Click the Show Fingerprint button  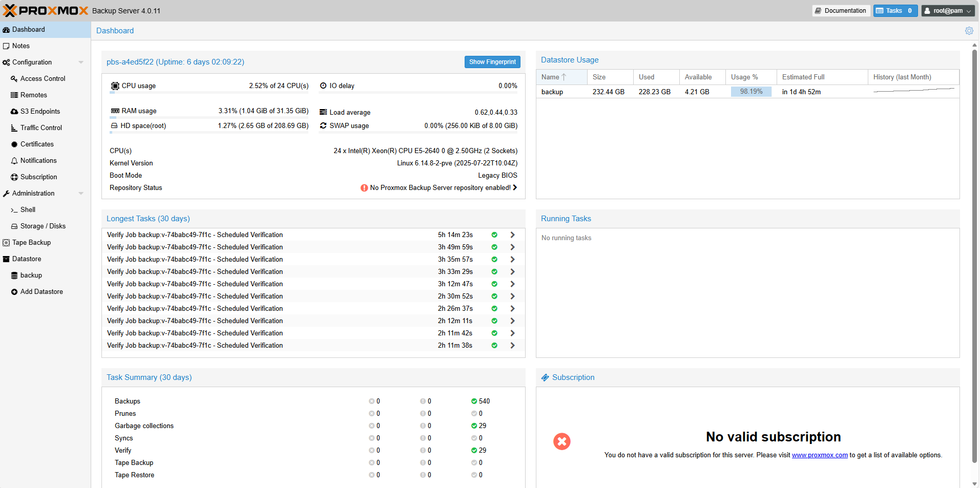(x=492, y=61)
